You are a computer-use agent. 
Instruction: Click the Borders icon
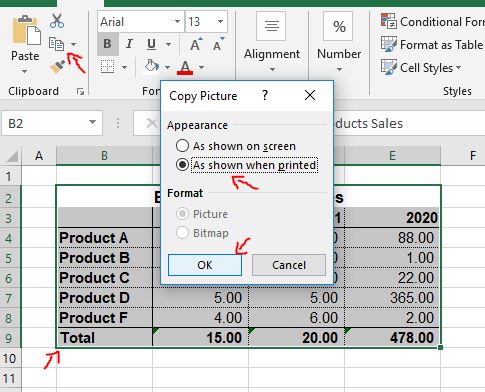(x=107, y=67)
